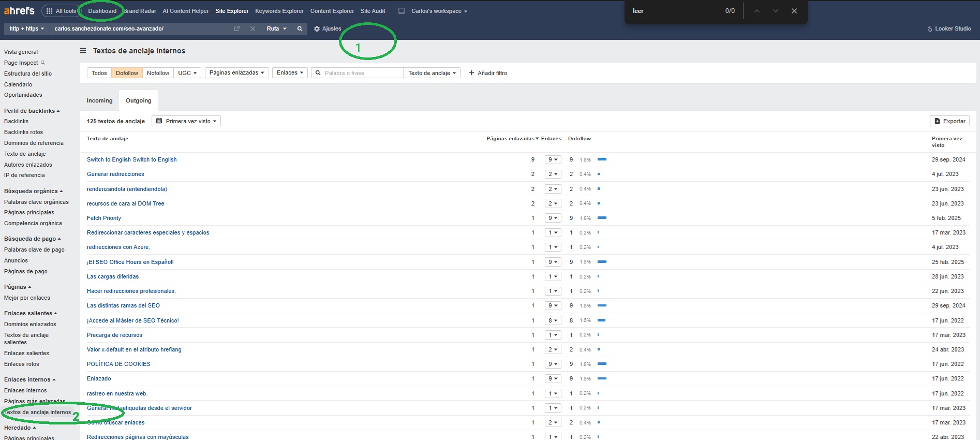
Task: Open Enlaces filter dropdown
Action: point(290,73)
